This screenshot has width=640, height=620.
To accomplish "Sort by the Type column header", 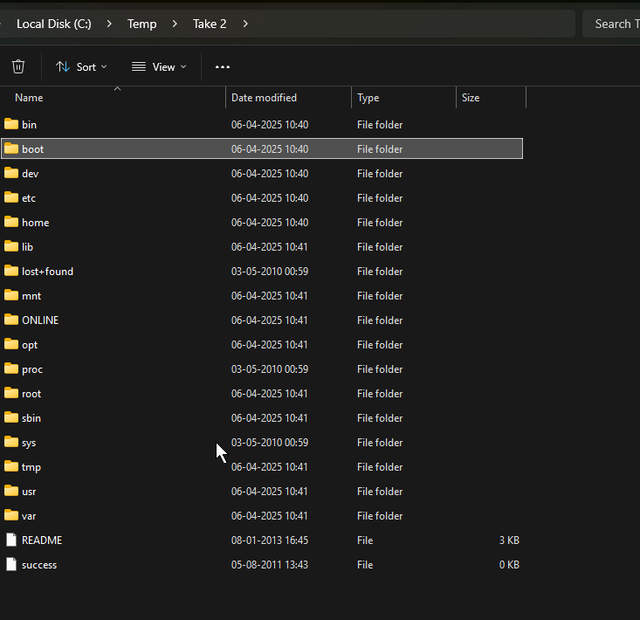I will 404,98.
